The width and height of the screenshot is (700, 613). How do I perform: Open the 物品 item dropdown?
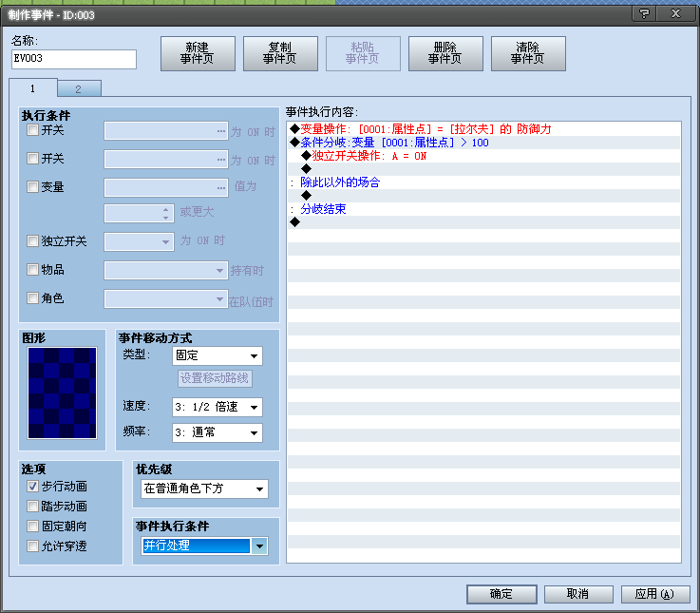coord(166,270)
